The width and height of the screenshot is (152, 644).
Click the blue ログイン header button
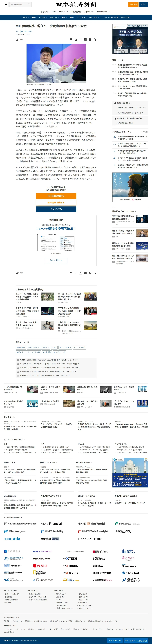144,4
